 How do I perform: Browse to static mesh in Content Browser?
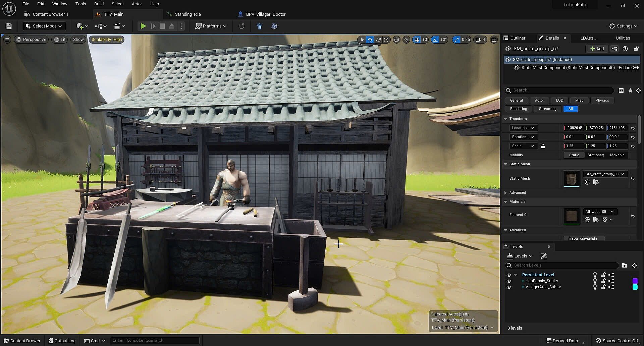[x=596, y=182]
